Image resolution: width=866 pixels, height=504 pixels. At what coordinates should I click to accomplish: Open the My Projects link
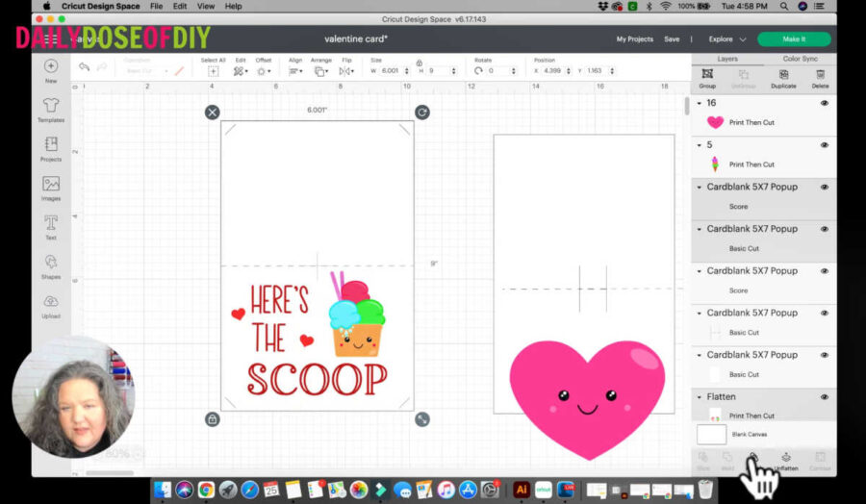634,39
